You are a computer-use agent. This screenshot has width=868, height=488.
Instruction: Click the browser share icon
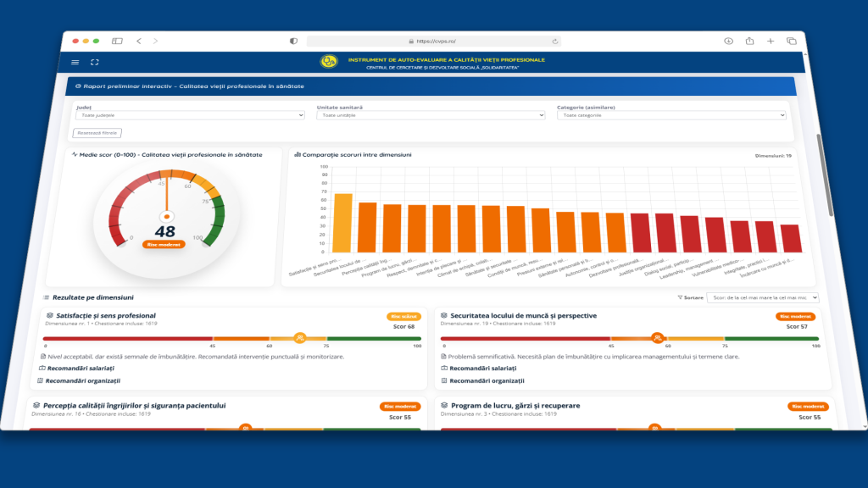(x=749, y=41)
